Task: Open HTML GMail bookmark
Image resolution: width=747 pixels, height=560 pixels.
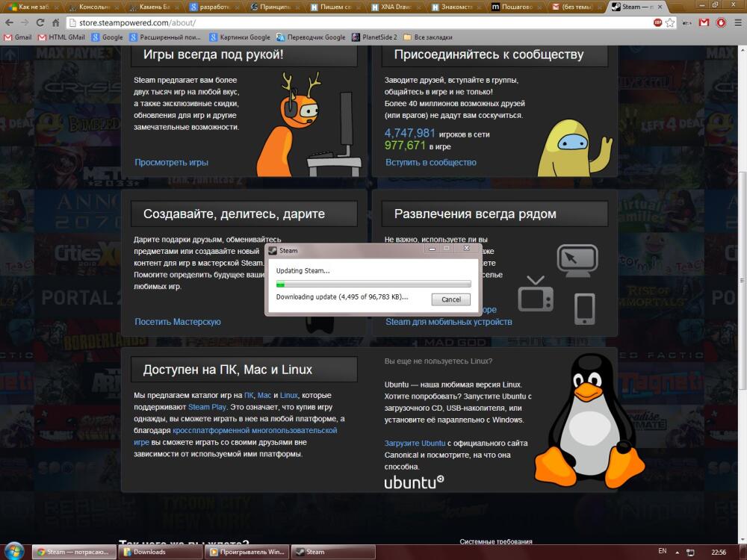Action: tap(61, 37)
